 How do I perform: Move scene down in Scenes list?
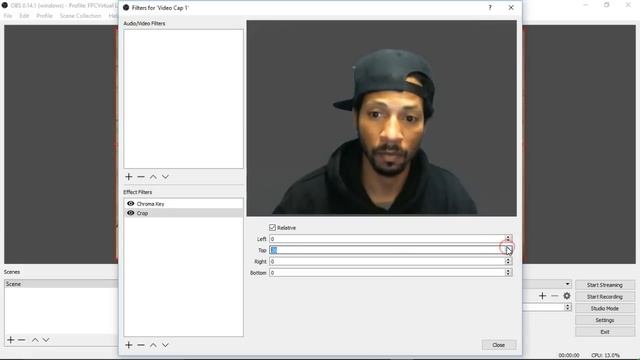click(x=46, y=340)
